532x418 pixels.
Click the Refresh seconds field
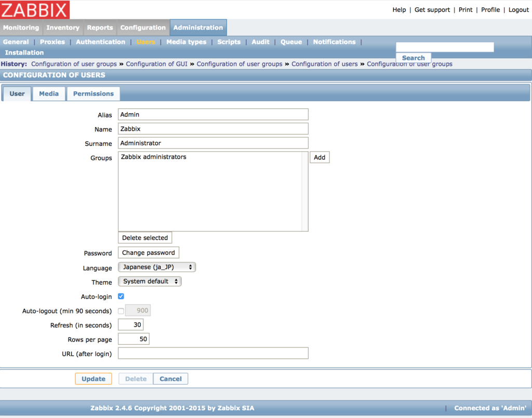pos(130,325)
